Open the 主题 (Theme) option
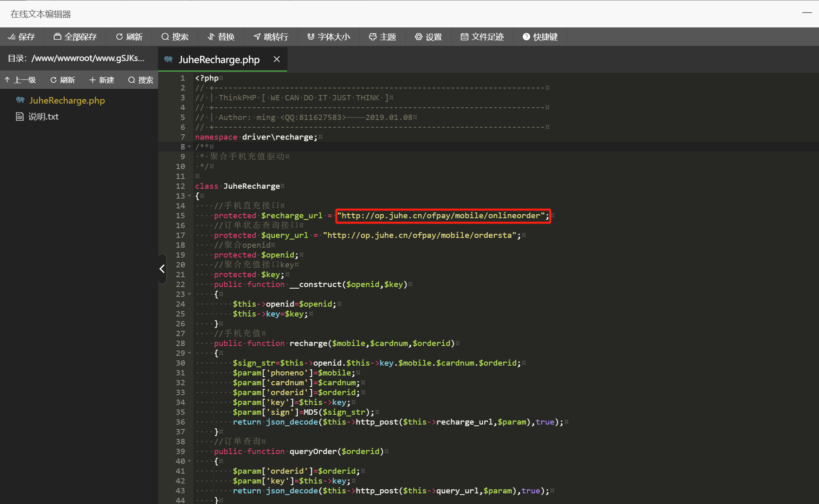The width and height of the screenshot is (819, 504). click(383, 37)
